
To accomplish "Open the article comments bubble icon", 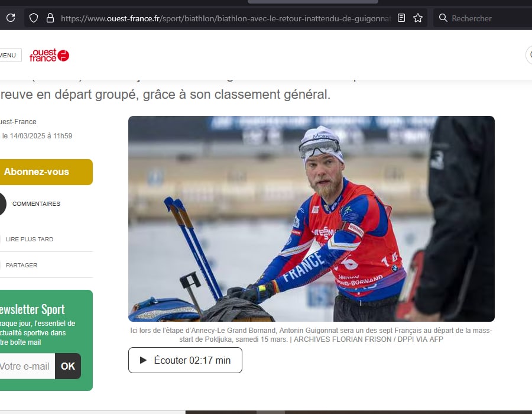I will click(2, 203).
